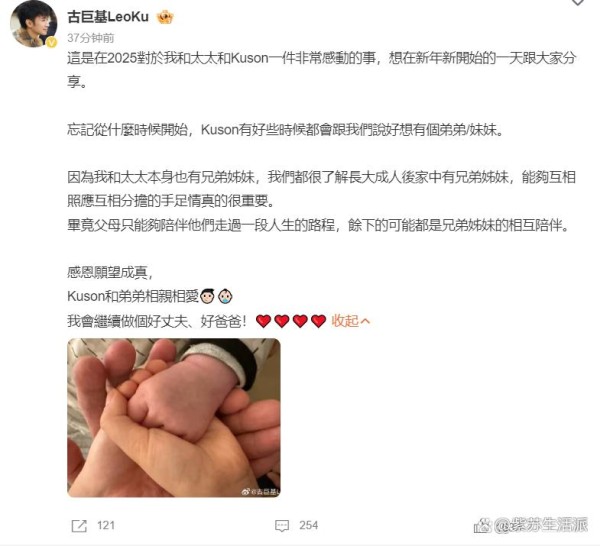The width and height of the screenshot is (600, 546).
Task: Click the Weibo watermark on the photo
Action: pos(260,492)
